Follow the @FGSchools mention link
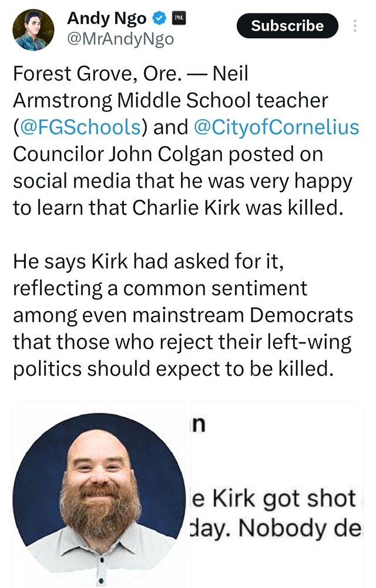The width and height of the screenshot is (376, 588). click(x=80, y=126)
